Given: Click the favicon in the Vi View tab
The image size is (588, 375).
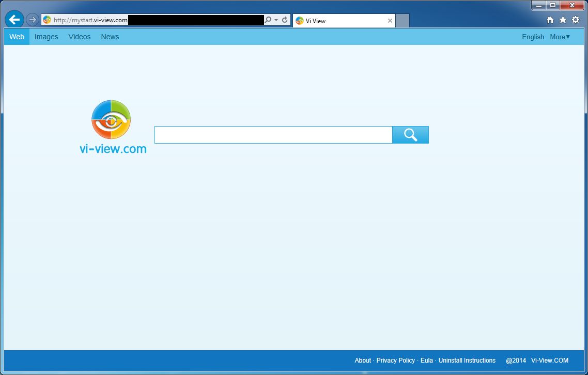Looking at the screenshot, I should [x=301, y=21].
